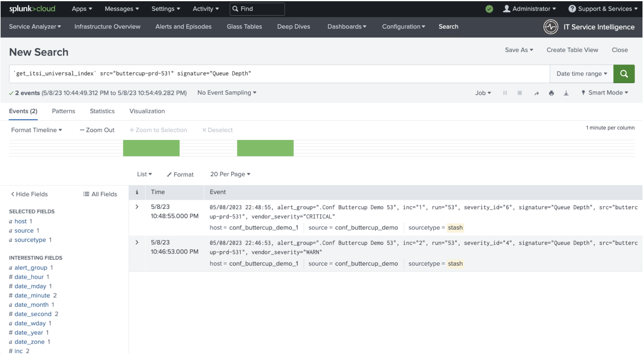Click the green health status checkmark icon
644x356 pixels.
pyautogui.click(x=489, y=9)
